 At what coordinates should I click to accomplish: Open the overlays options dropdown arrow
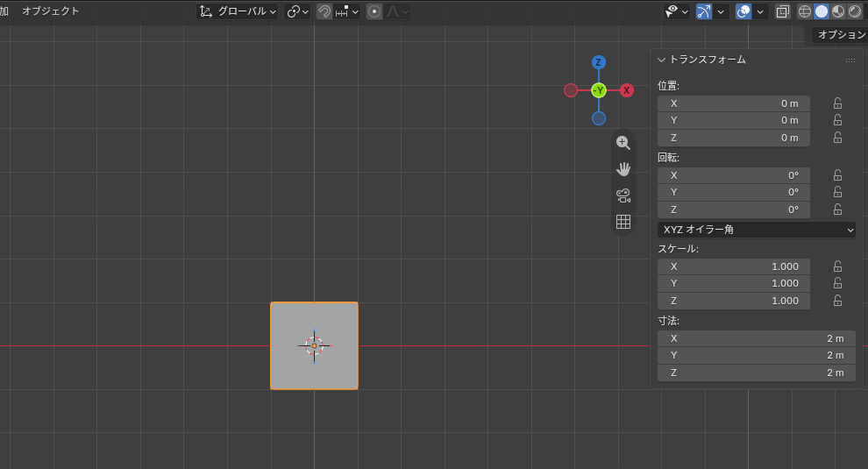(x=760, y=11)
